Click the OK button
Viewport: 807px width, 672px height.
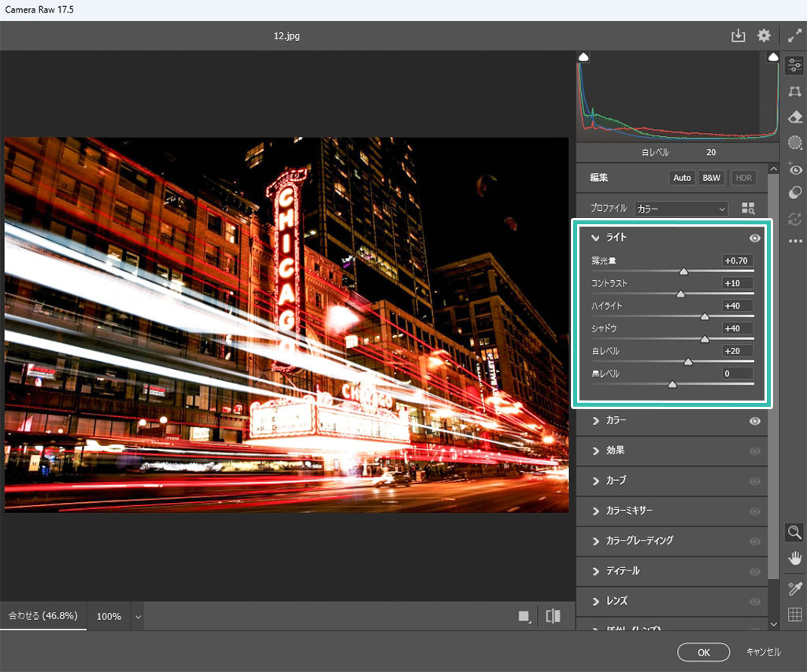point(703,652)
